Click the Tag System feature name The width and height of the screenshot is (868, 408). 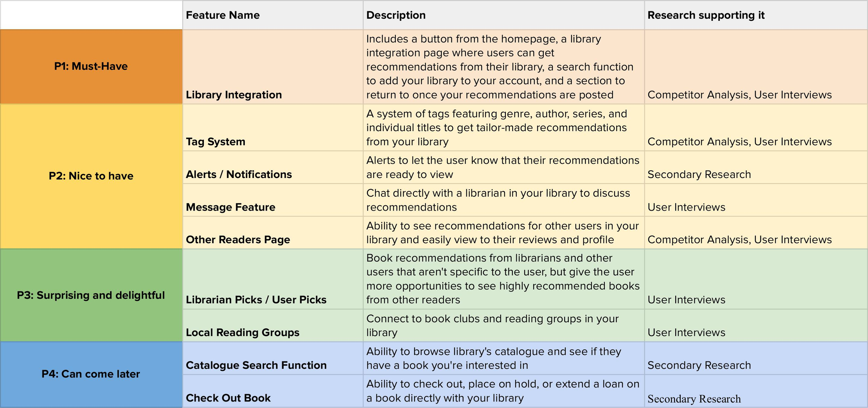click(215, 142)
